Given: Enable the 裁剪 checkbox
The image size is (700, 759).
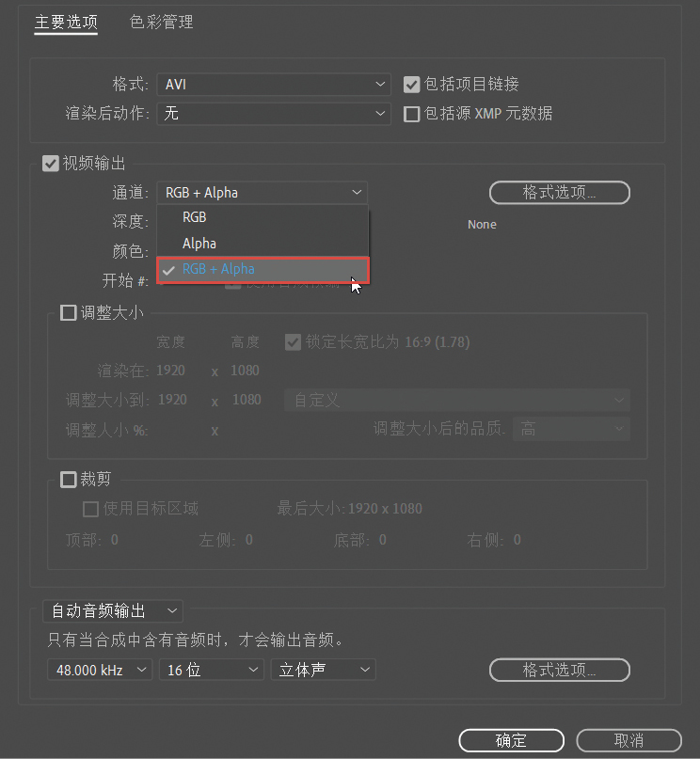Looking at the screenshot, I should tap(69, 480).
